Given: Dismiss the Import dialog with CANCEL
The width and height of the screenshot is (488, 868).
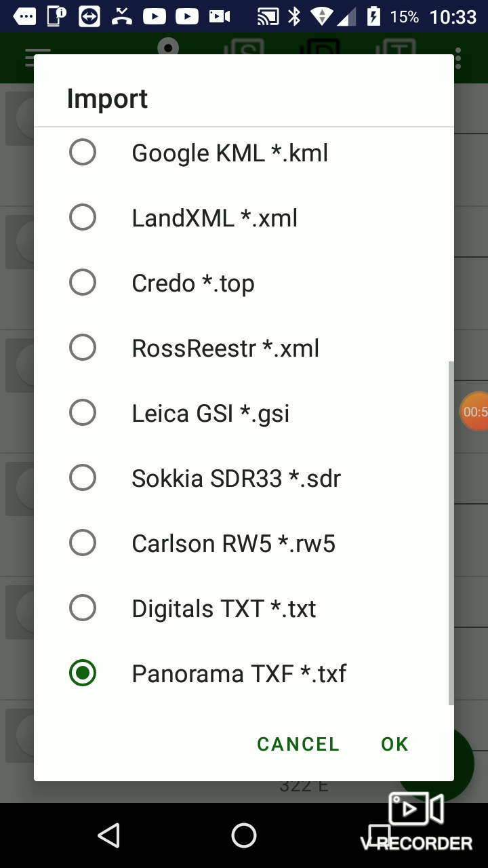Looking at the screenshot, I should (298, 744).
